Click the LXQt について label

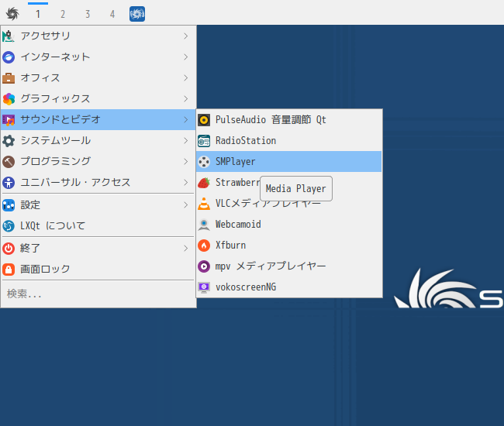[x=53, y=225]
